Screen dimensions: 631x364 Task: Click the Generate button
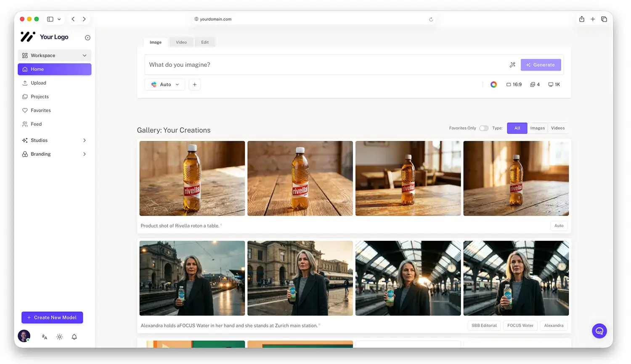pyautogui.click(x=541, y=65)
